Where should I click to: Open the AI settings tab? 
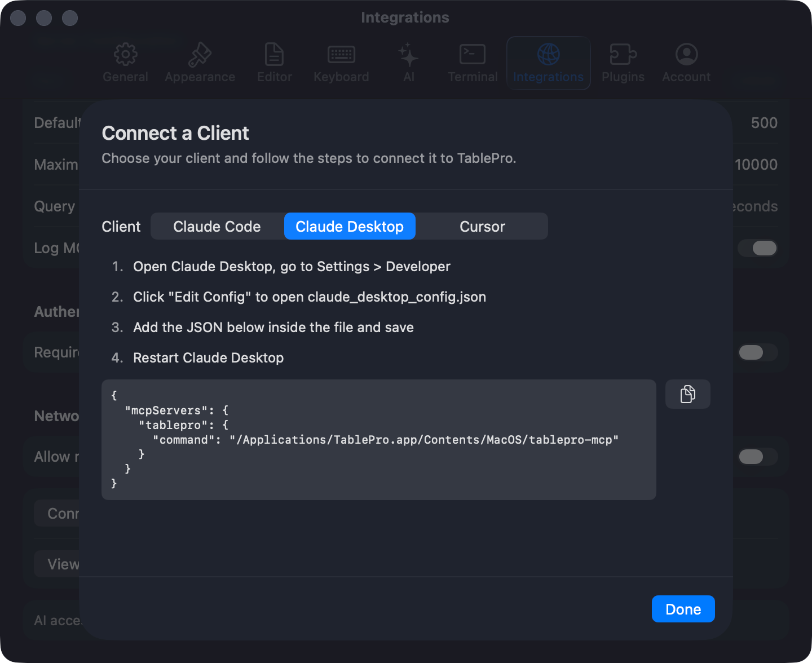(409, 63)
